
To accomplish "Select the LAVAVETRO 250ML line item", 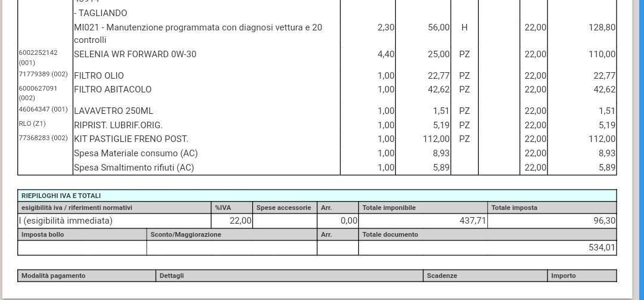I will click(113, 111).
